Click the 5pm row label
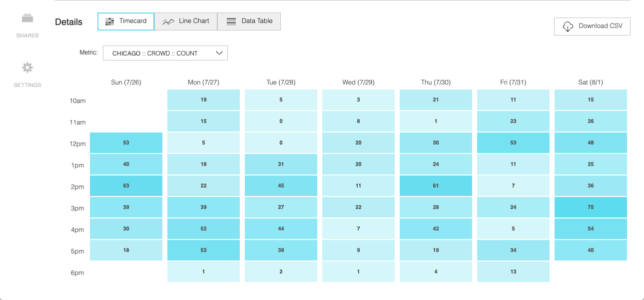This screenshot has width=644, height=300. pyautogui.click(x=77, y=251)
